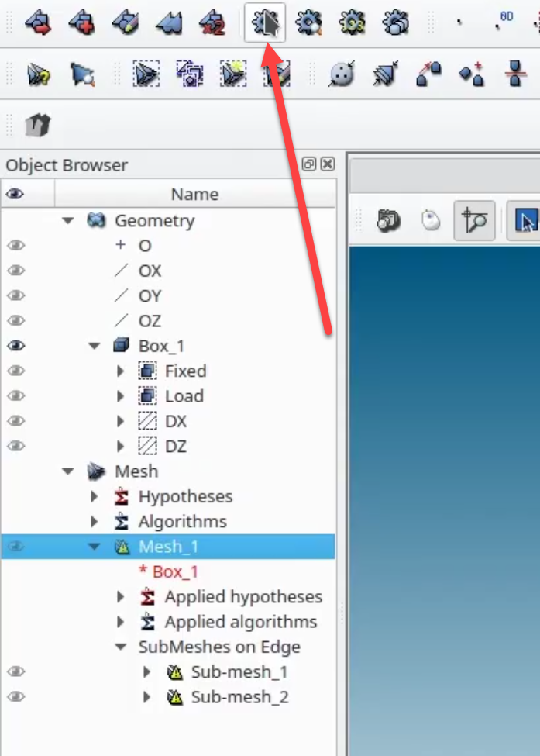The image size is (540, 756).
Task: Click the Merge Elements cone icon
Action: pos(385,74)
